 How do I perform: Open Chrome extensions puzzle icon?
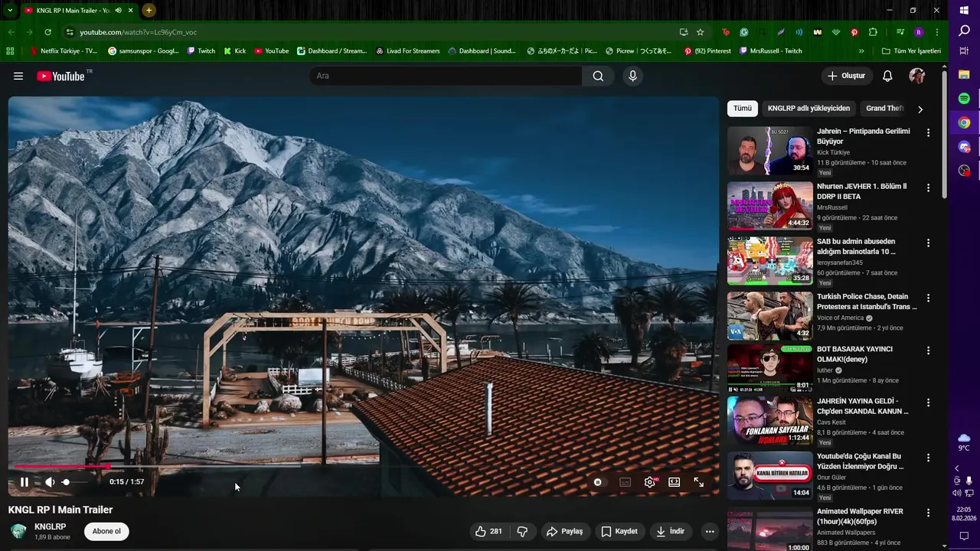point(873,32)
